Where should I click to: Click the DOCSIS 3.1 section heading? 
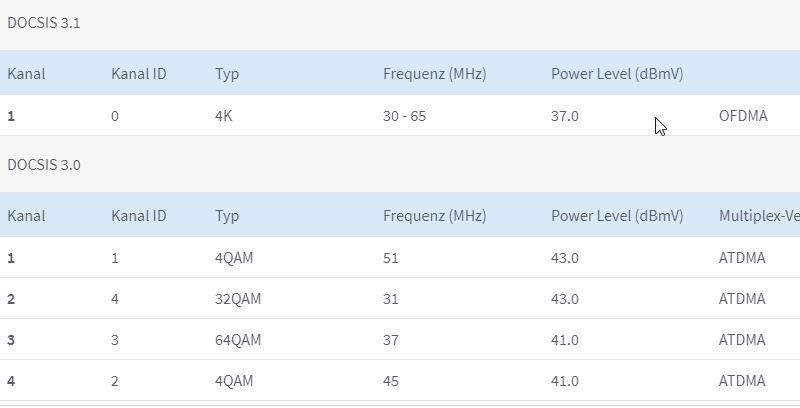[x=44, y=23]
